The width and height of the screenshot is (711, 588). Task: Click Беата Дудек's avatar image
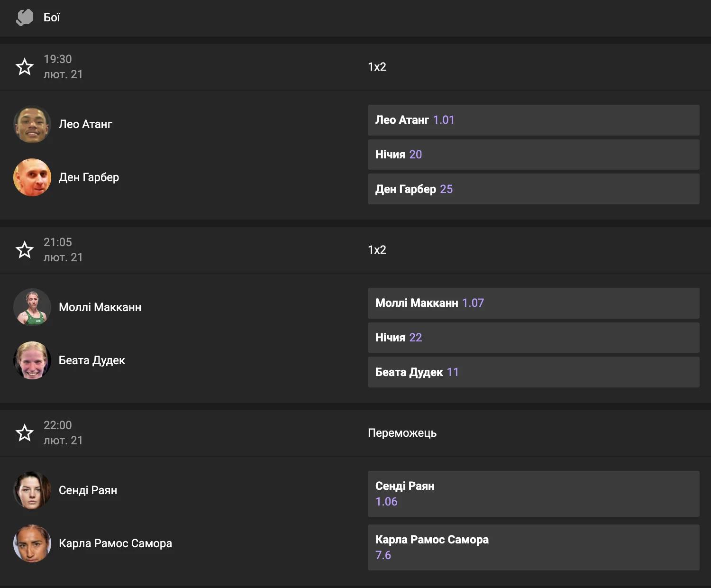click(32, 360)
